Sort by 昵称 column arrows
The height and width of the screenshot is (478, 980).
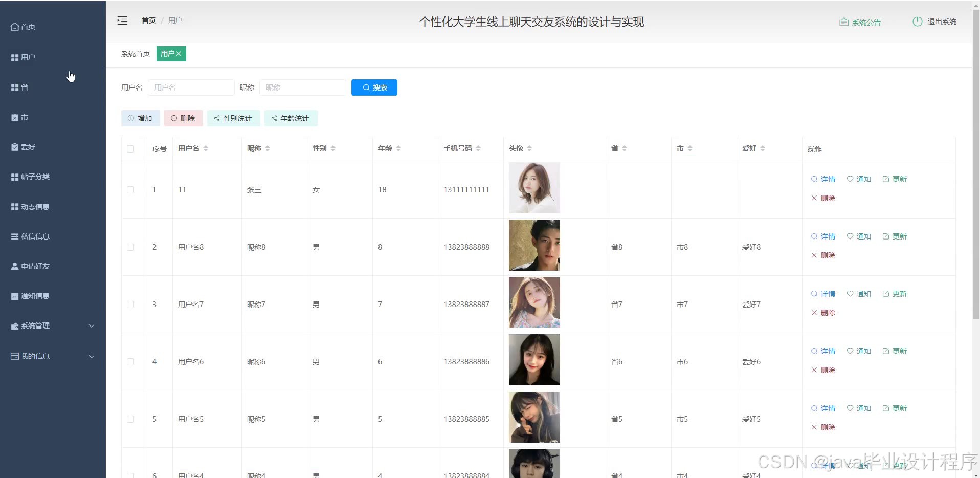(268, 148)
